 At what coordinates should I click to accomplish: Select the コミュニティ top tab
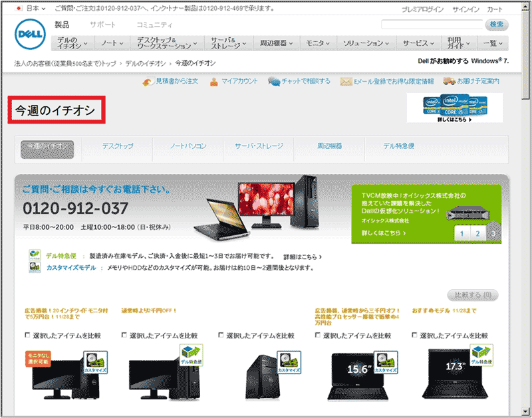click(154, 25)
